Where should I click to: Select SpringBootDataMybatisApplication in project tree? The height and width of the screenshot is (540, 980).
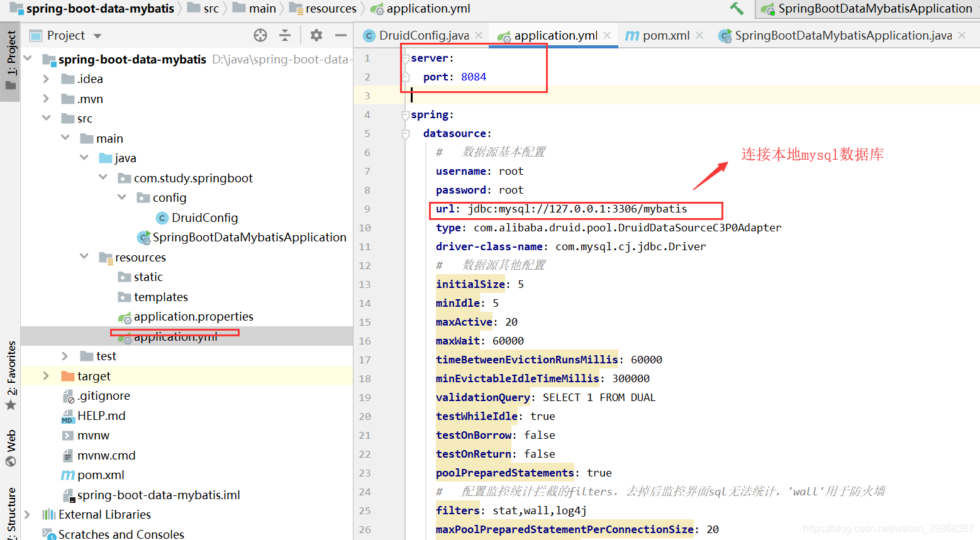(242, 237)
